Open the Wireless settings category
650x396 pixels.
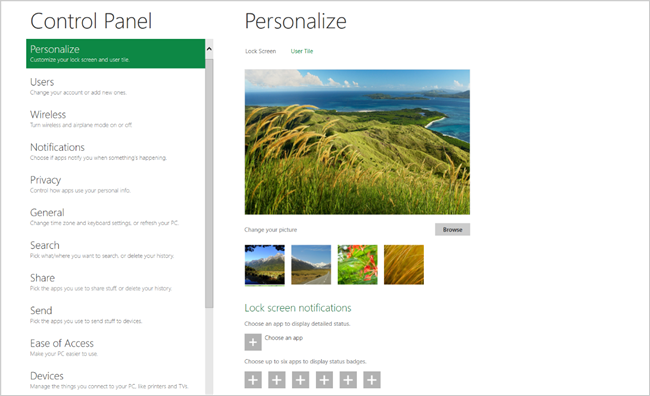tap(115, 119)
